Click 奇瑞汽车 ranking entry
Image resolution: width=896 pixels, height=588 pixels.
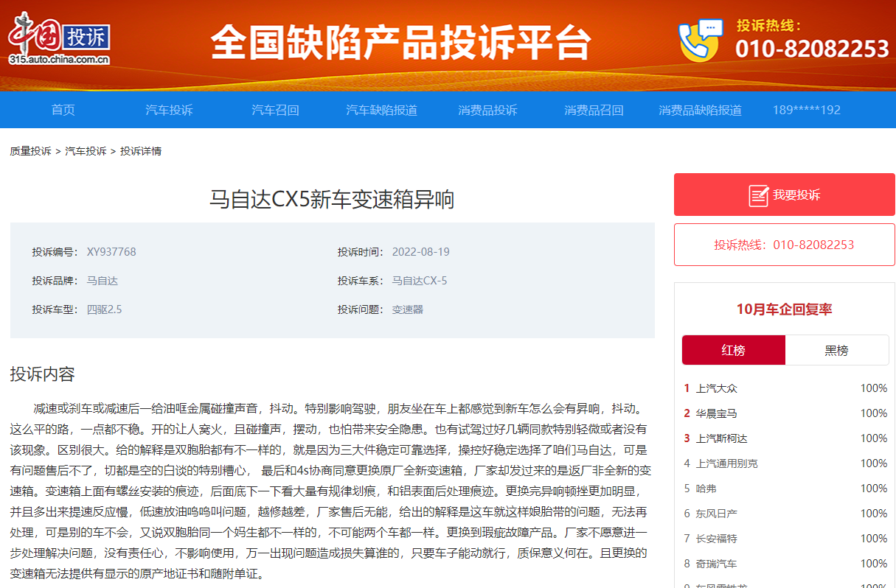click(716, 564)
